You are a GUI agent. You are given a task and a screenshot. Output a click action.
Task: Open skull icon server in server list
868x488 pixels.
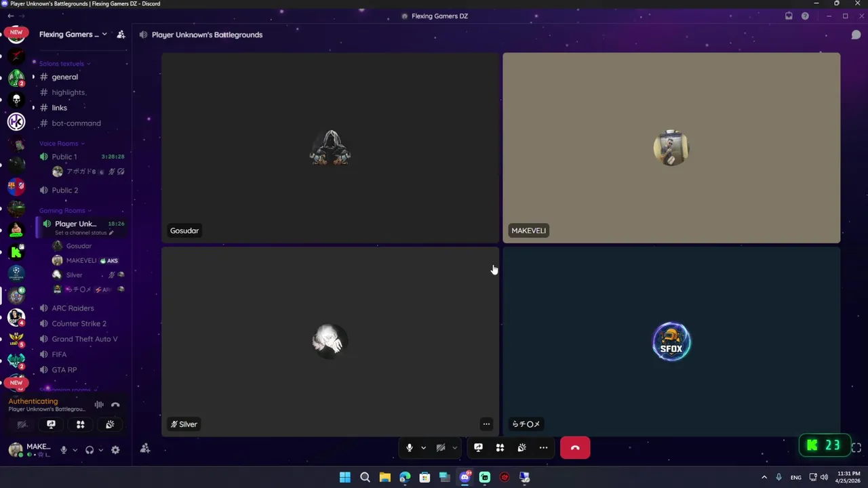pos(16,100)
